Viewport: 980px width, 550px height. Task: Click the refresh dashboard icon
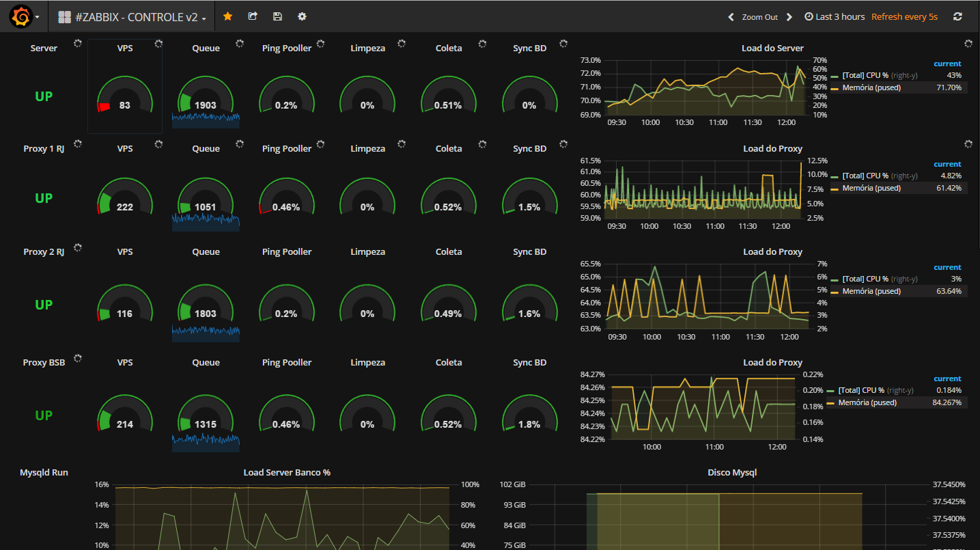(957, 16)
